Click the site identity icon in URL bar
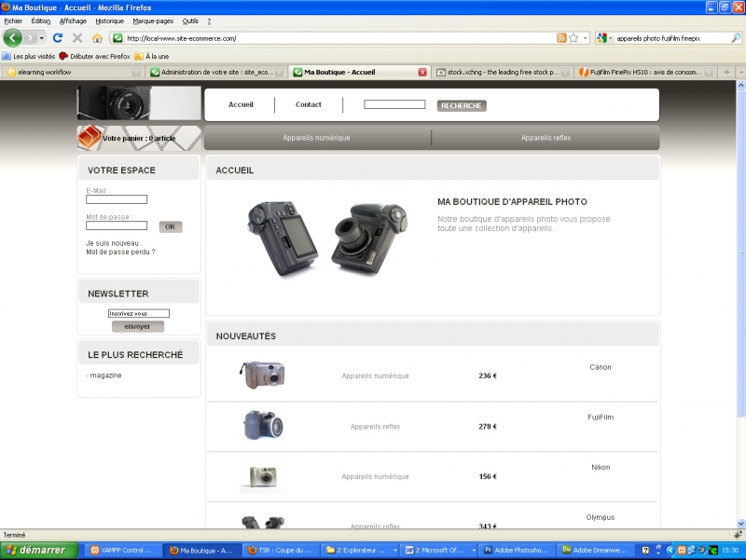The width and height of the screenshot is (746, 560). (x=117, y=38)
